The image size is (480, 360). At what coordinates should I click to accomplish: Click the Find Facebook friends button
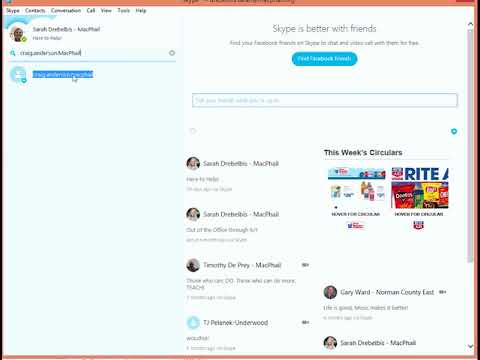click(x=324, y=59)
